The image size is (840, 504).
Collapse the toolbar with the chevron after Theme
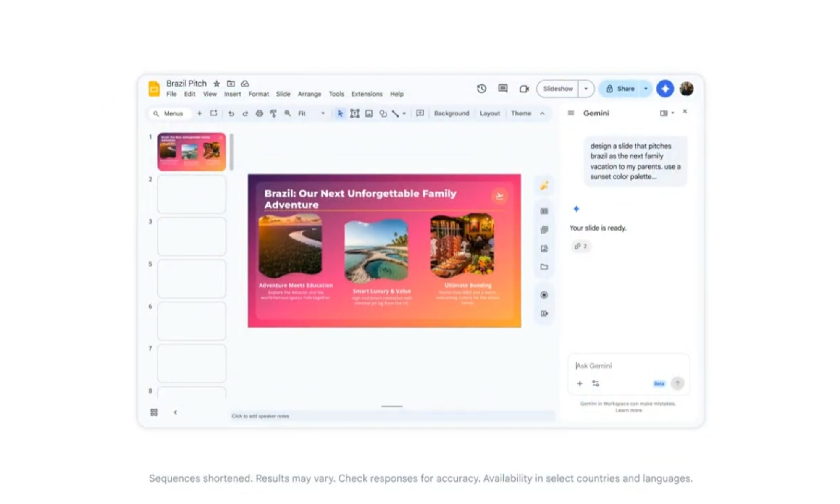click(542, 113)
